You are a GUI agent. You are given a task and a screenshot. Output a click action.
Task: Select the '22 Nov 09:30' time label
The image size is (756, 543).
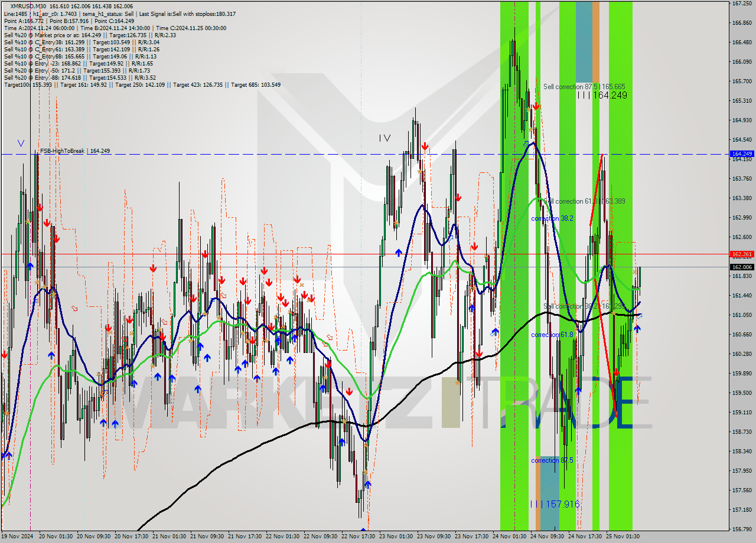click(x=321, y=537)
